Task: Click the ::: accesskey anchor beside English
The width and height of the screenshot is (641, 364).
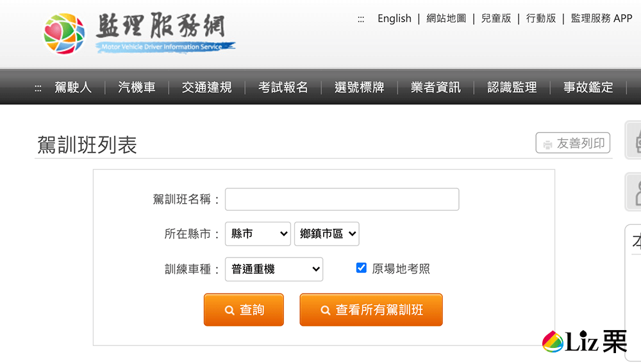Action: pos(361,19)
